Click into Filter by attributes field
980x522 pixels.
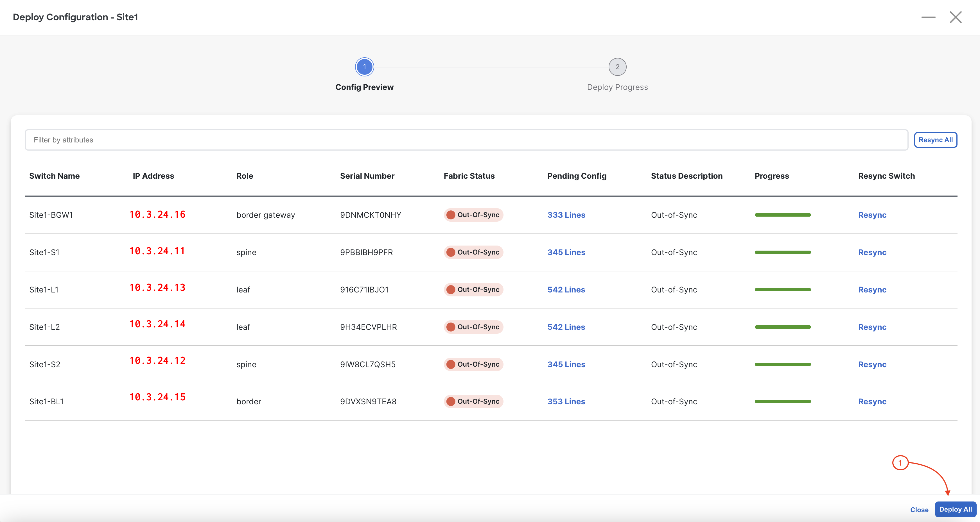466,140
